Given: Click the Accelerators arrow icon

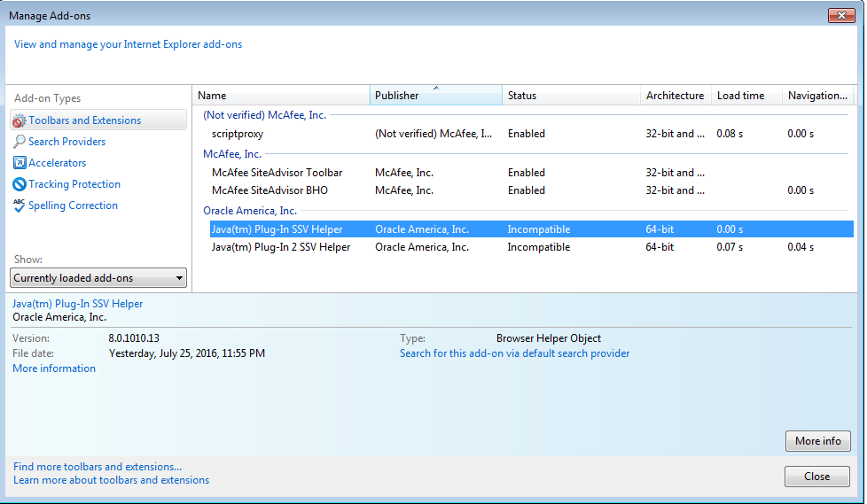Looking at the screenshot, I should (x=20, y=163).
